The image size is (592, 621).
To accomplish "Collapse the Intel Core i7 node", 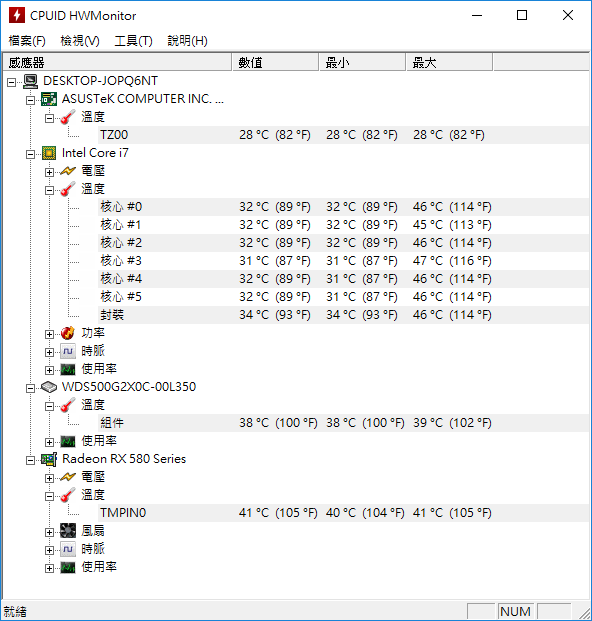I will 30,154.
